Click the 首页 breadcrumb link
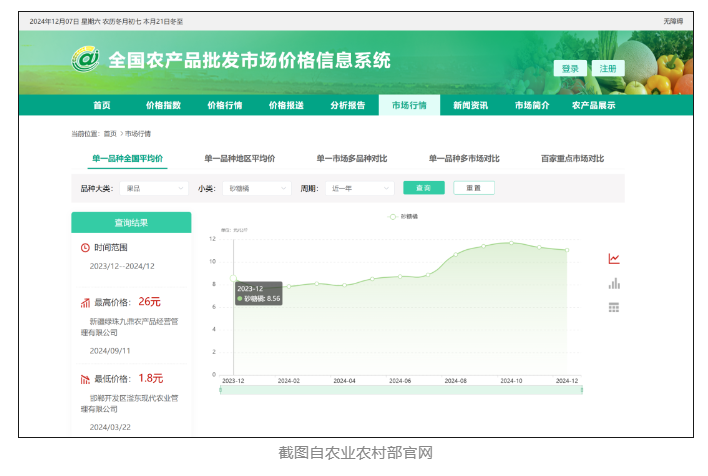Image resolution: width=708 pixels, height=476 pixels. click(110, 133)
